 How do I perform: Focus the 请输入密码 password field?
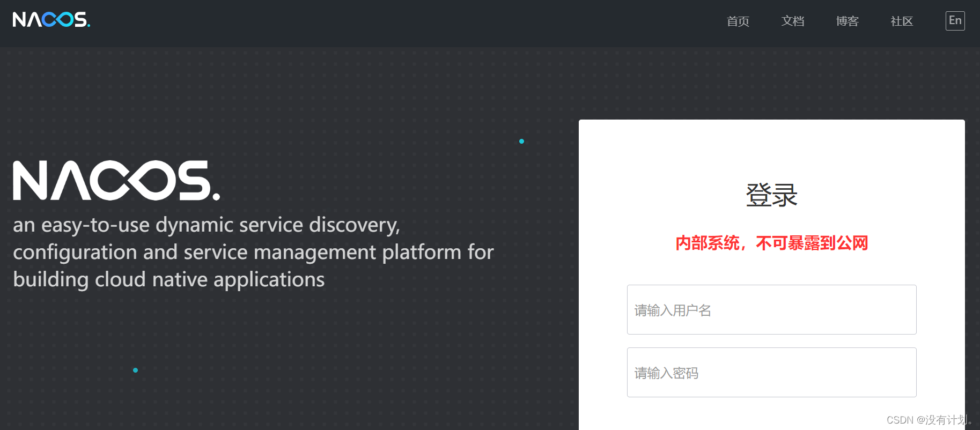pyautogui.click(x=771, y=372)
